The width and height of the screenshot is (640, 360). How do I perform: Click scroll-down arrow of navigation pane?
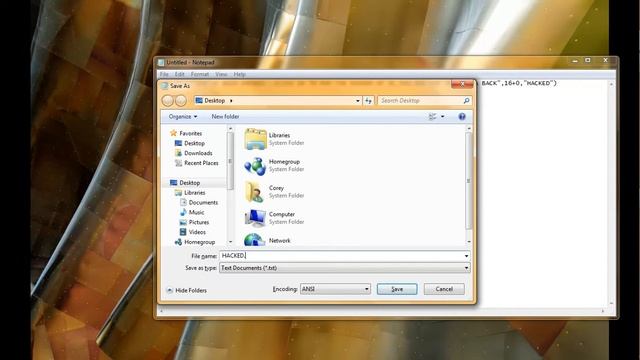(230, 242)
